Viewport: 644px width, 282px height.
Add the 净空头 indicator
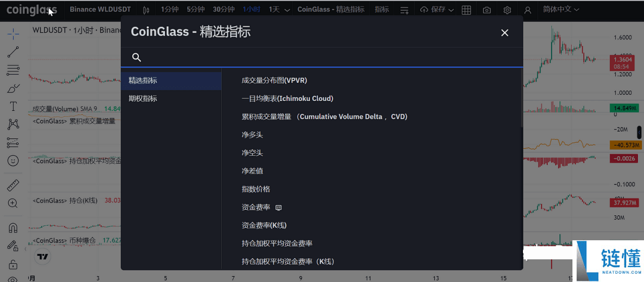252,153
